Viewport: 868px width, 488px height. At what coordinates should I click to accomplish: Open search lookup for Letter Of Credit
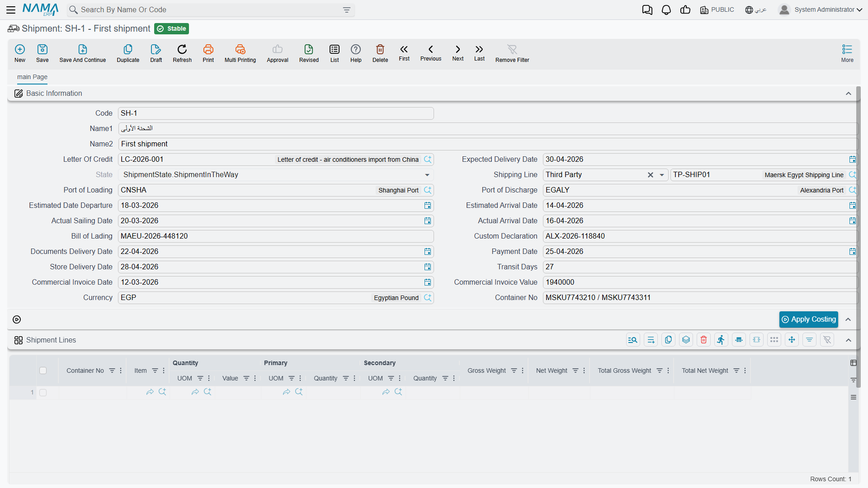(x=428, y=160)
